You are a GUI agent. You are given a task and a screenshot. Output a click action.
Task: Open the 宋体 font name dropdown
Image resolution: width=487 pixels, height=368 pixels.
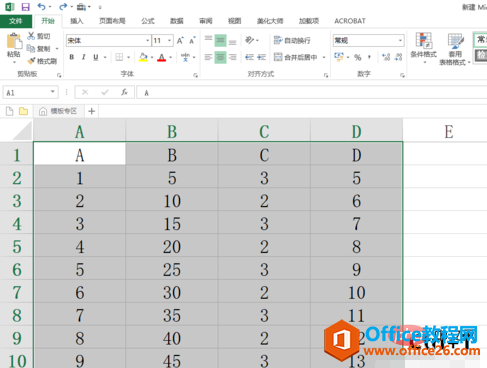pos(148,41)
